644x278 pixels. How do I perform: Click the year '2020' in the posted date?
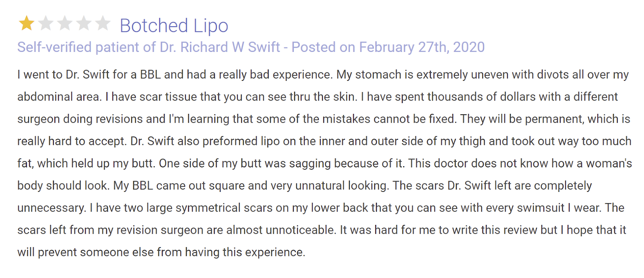click(x=469, y=47)
